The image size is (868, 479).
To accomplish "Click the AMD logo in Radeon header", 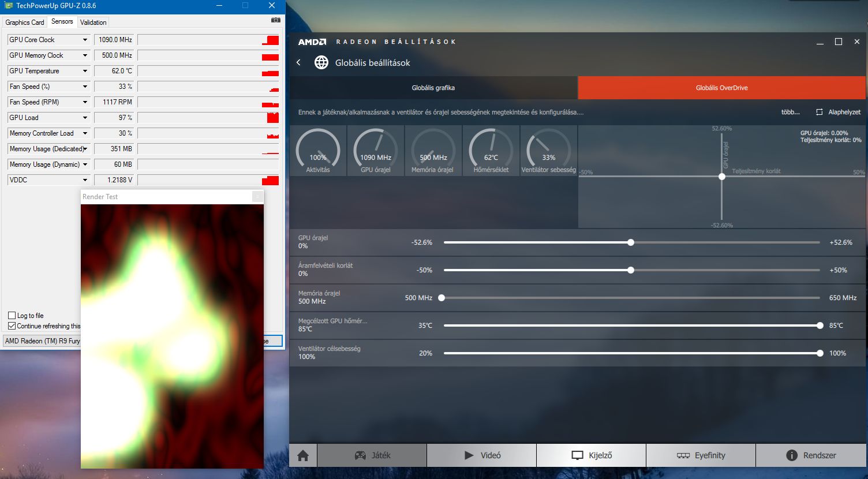I will 312,42.
